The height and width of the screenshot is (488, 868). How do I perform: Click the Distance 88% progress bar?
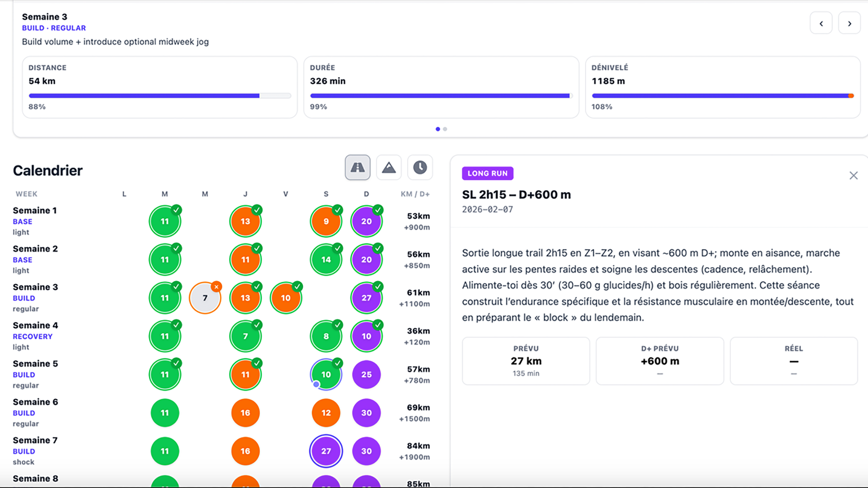click(x=160, y=96)
